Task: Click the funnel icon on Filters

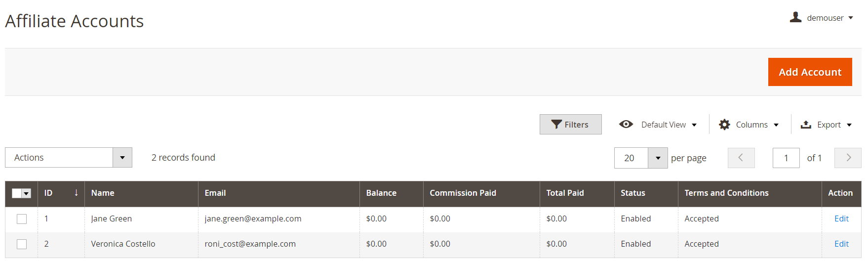Action: pyautogui.click(x=556, y=125)
